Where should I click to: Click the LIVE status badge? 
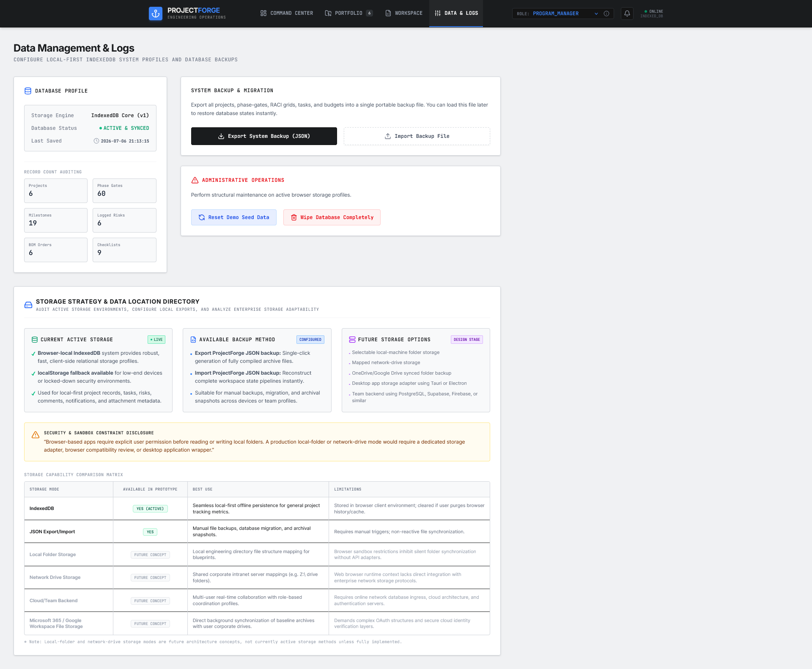tap(156, 340)
